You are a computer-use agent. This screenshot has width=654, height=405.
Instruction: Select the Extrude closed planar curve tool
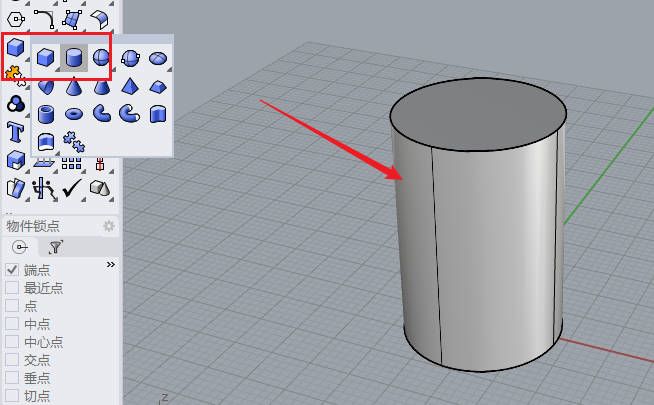point(158,113)
